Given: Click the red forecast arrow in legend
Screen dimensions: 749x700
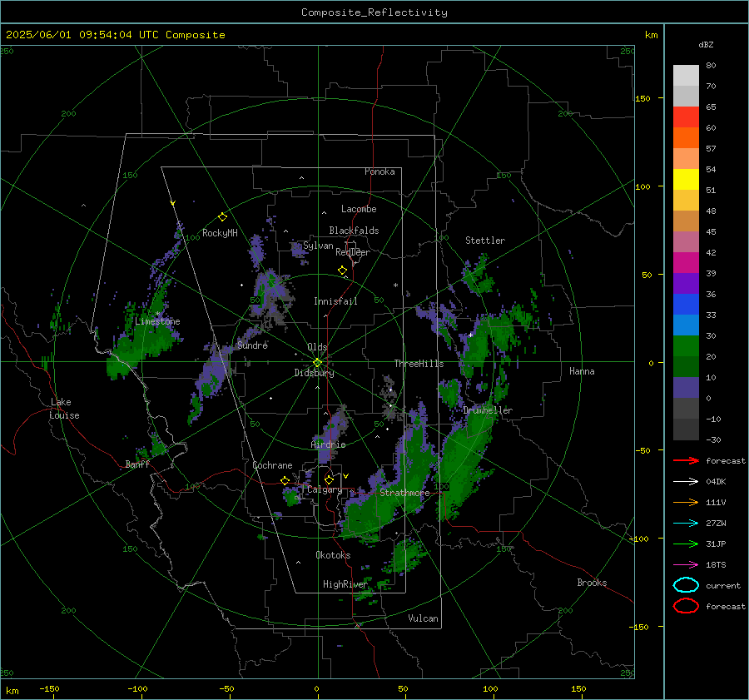Looking at the screenshot, I should click(x=686, y=460).
